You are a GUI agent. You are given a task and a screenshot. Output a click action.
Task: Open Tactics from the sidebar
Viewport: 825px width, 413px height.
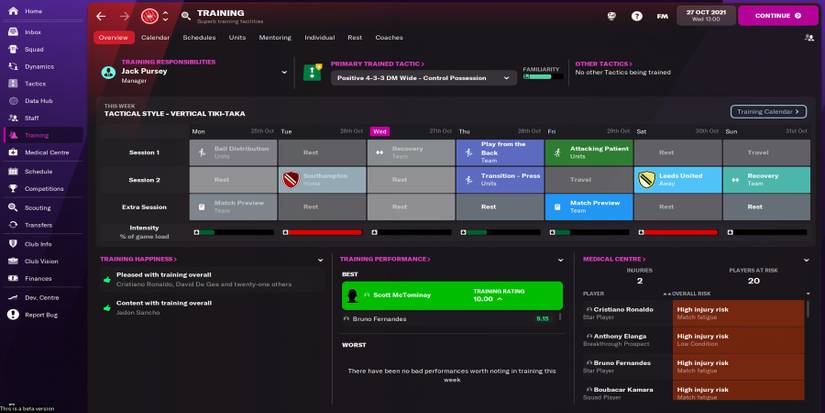click(x=35, y=83)
